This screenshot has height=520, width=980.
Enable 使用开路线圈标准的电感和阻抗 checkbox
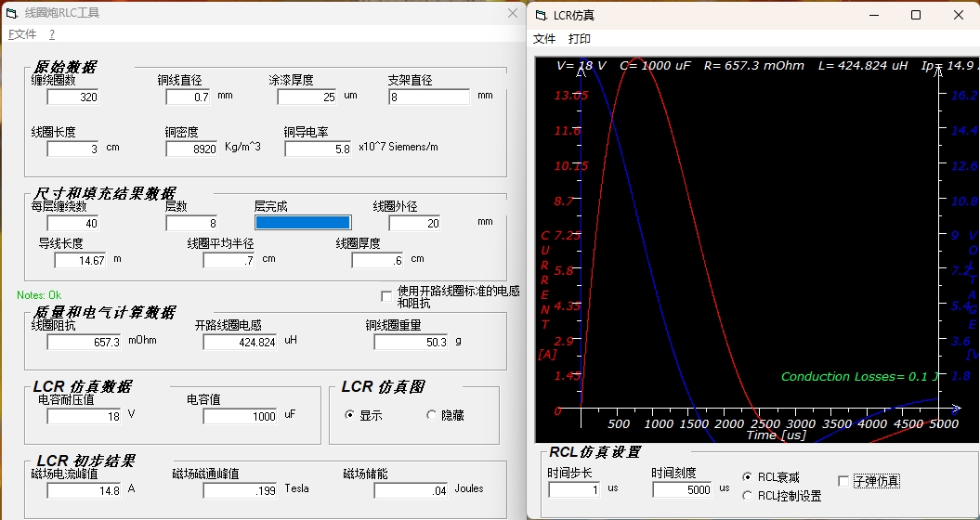tap(386, 296)
